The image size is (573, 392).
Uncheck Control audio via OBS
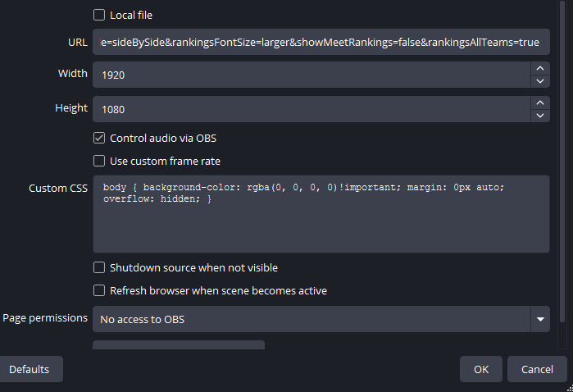click(99, 138)
